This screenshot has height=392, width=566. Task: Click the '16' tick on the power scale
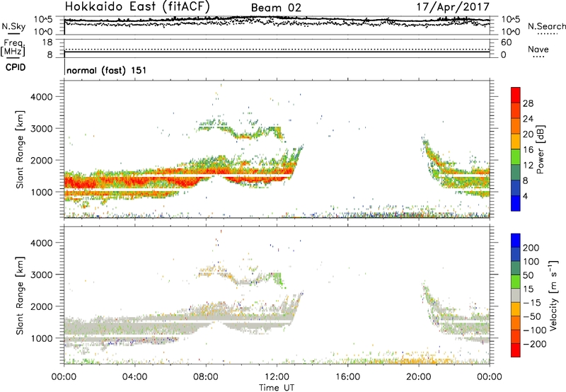(528, 150)
